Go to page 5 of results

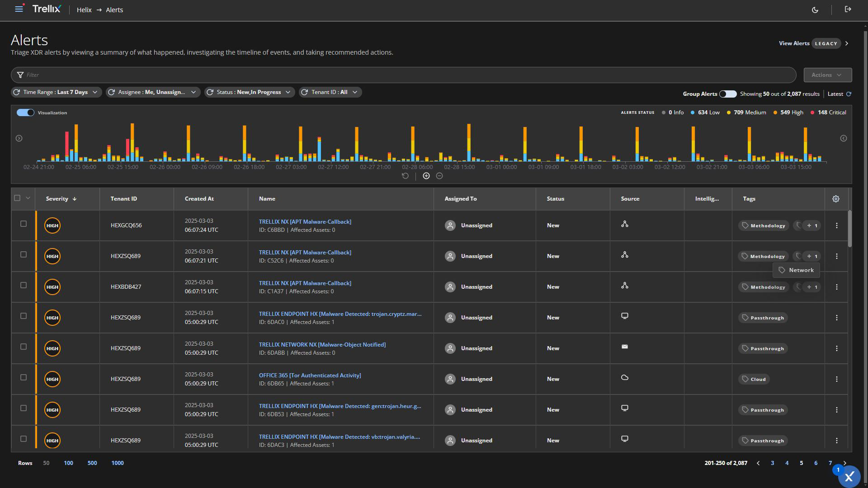(x=801, y=463)
